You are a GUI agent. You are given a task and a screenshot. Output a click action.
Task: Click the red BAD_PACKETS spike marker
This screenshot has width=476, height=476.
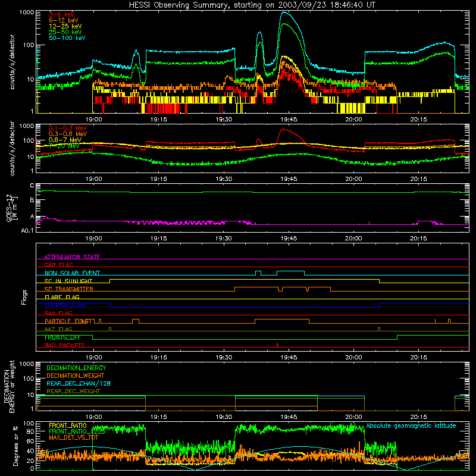tap(277, 345)
